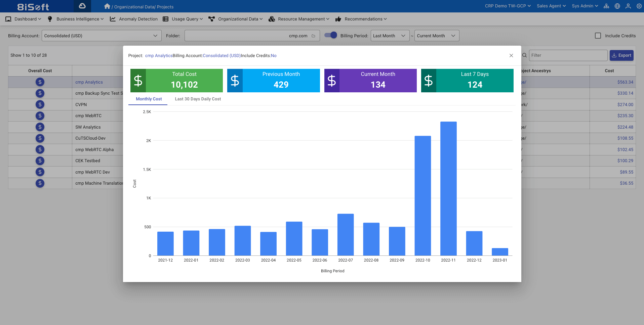The height and width of the screenshot is (325, 644).
Task: Click dollar icon for cmp Machine Translation row
Action: [40, 183]
